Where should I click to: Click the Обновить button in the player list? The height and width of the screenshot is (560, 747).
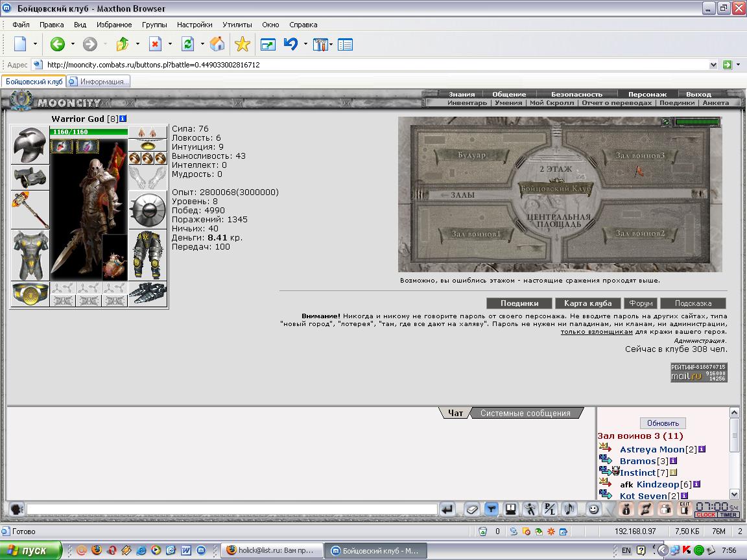point(663,423)
